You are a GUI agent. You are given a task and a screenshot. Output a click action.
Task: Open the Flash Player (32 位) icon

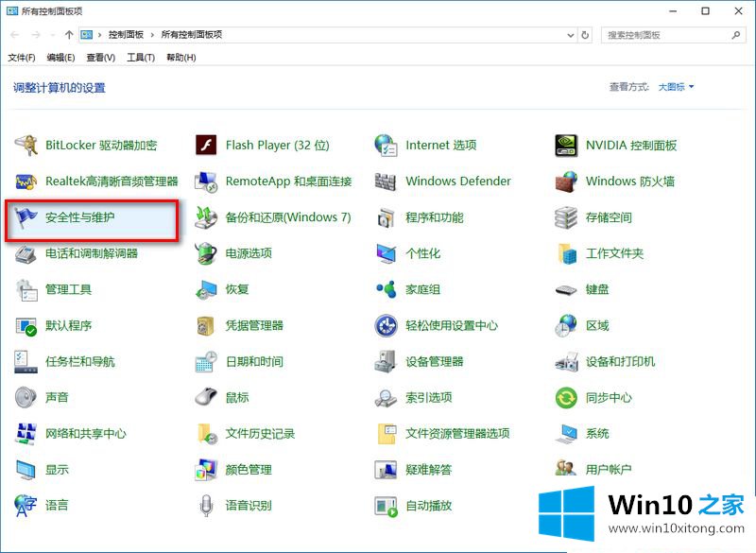click(x=206, y=146)
